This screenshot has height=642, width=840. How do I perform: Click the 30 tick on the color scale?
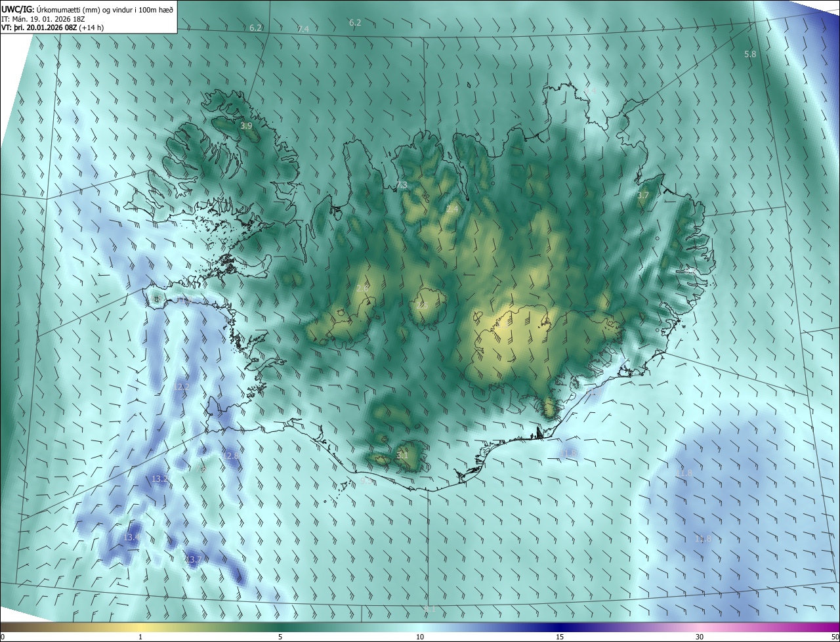(x=700, y=637)
